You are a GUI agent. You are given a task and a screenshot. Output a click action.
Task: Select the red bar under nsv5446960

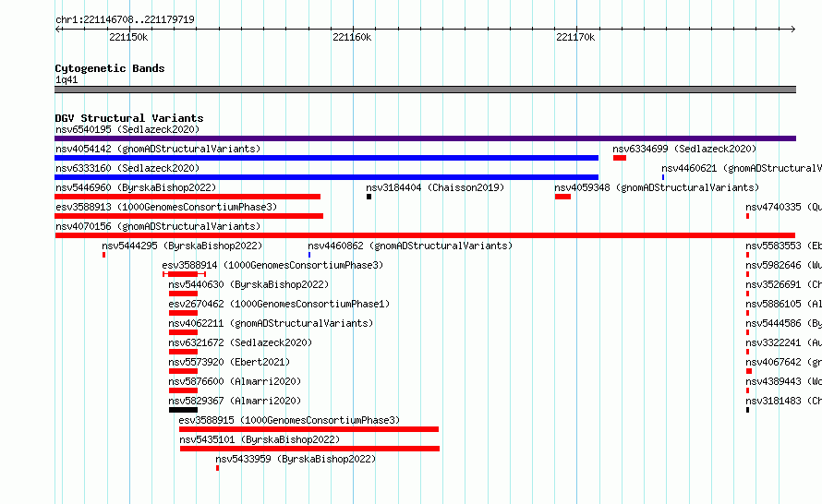pyautogui.click(x=187, y=197)
